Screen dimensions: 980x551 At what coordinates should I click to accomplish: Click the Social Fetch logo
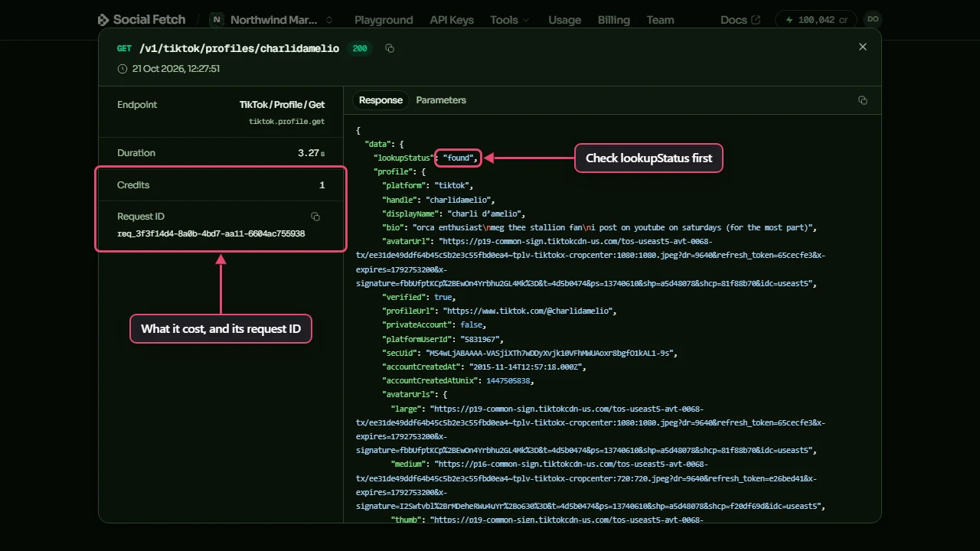142,20
